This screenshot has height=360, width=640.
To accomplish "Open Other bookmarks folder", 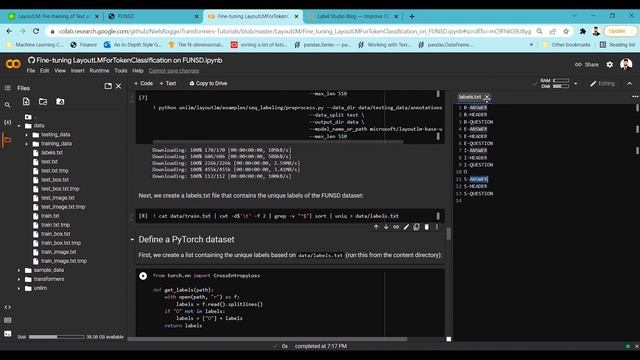I will (x=566, y=44).
